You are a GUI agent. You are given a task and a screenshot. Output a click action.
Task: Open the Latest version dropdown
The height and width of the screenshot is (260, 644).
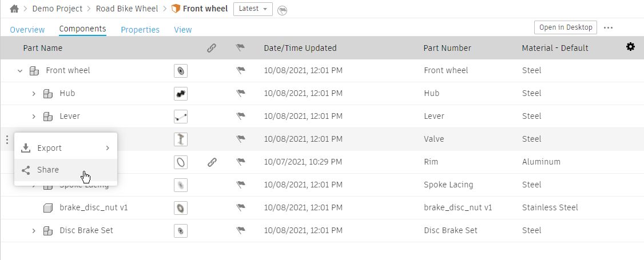[253, 9]
